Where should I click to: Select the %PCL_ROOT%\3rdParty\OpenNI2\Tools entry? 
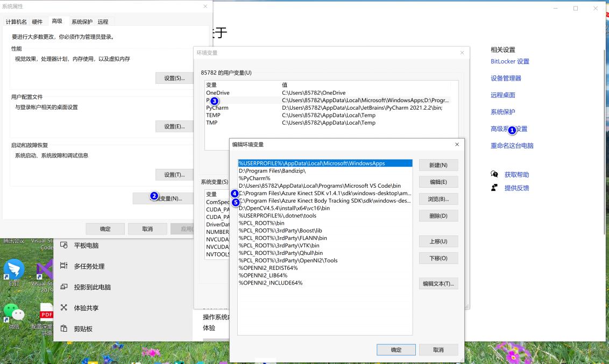[325, 260]
